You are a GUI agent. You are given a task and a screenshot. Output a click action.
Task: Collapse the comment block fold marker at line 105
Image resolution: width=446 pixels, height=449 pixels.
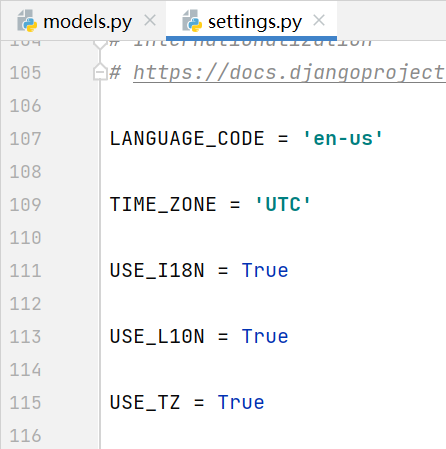pyautogui.click(x=100, y=72)
